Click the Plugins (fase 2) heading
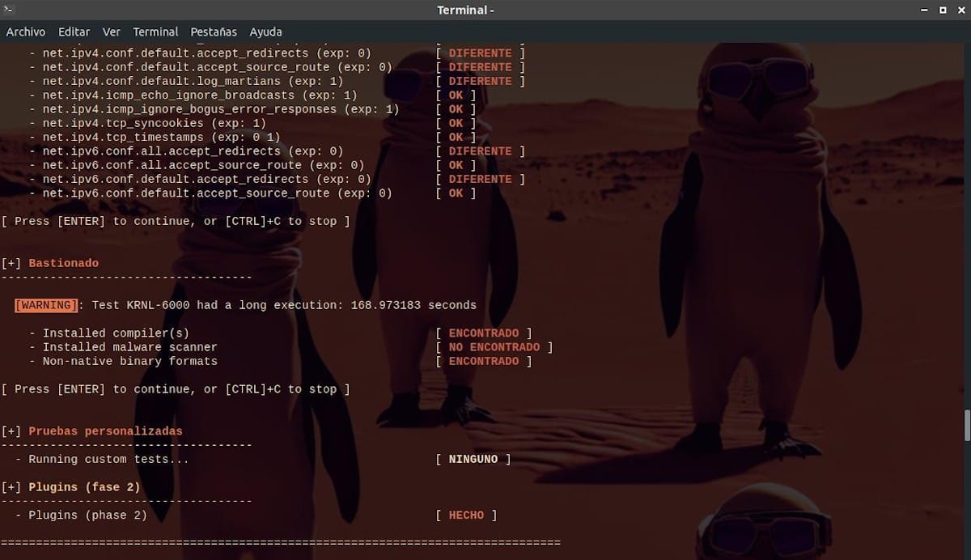Screen dimensions: 971x560 84,487
